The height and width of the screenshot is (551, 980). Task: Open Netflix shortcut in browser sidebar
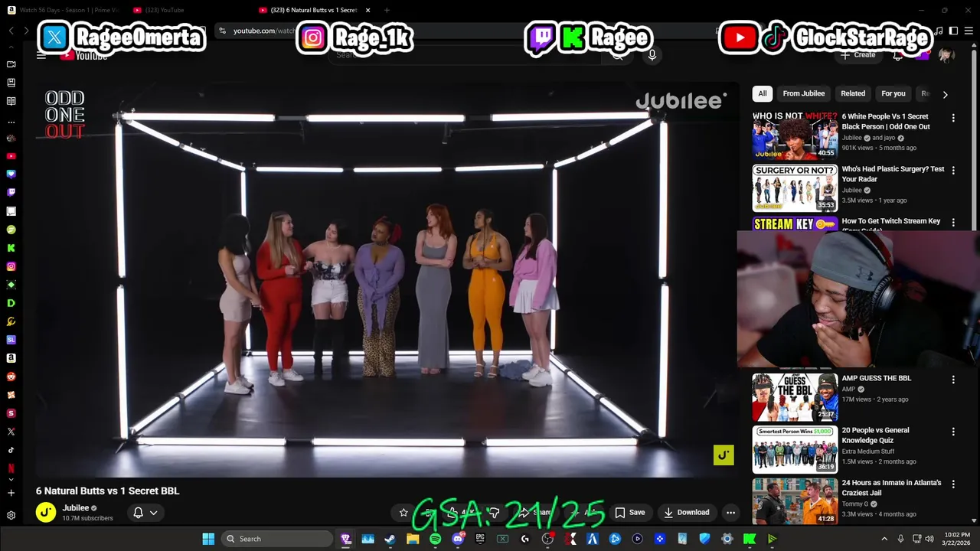pyautogui.click(x=11, y=468)
